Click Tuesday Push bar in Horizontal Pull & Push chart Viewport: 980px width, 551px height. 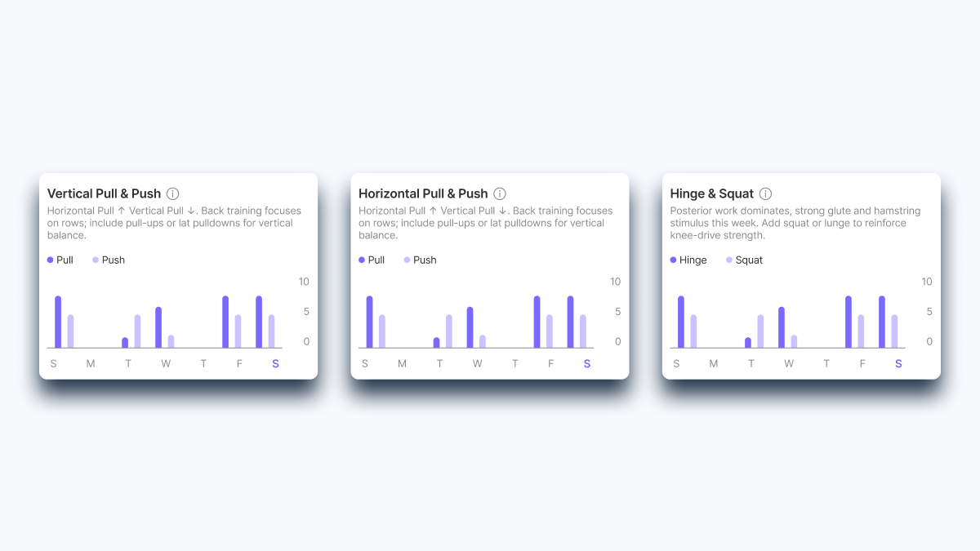tap(449, 331)
